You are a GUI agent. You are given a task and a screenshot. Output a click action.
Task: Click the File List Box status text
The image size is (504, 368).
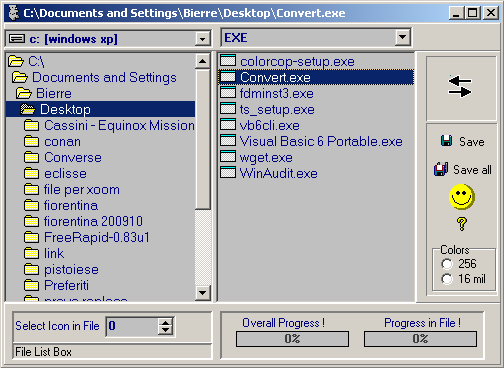tap(43, 352)
